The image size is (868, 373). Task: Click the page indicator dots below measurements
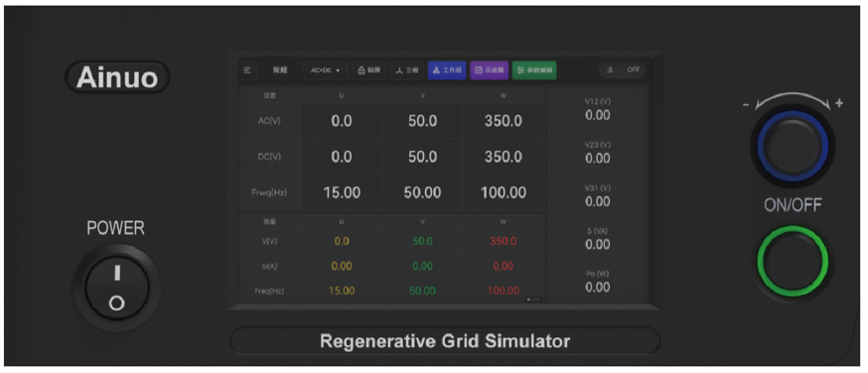[x=533, y=300]
